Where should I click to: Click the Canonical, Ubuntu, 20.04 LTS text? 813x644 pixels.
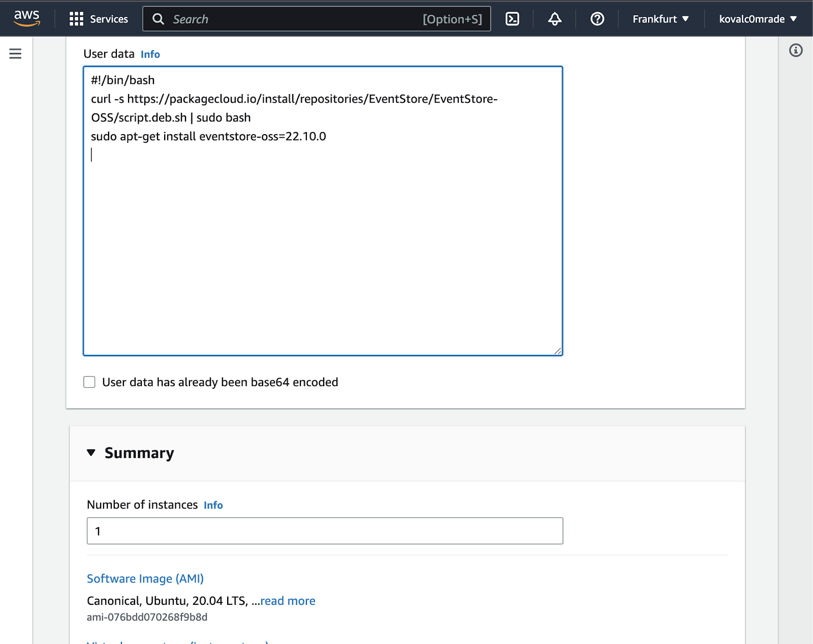[167, 601]
